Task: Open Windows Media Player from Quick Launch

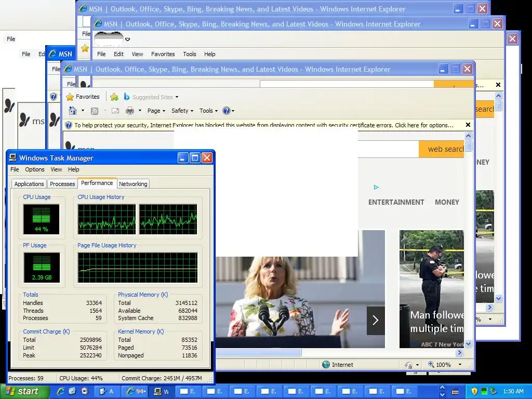Action: click(85, 391)
